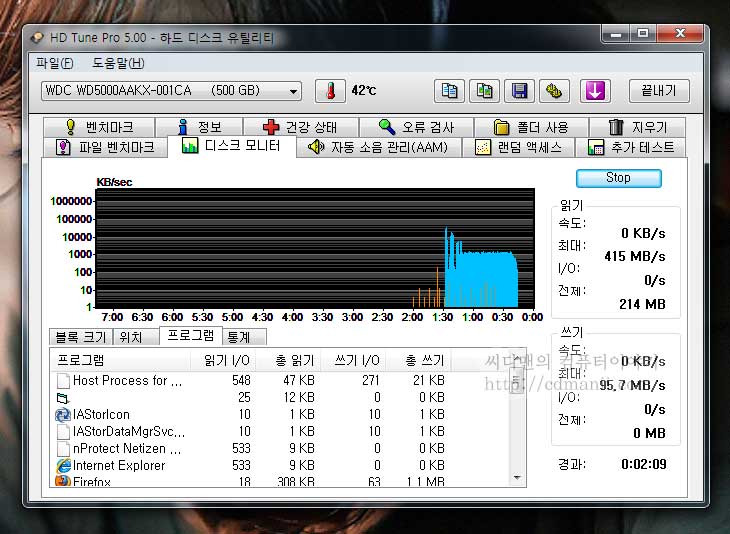The width and height of the screenshot is (730, 534).
Task: Switch to the 폴더 사용 tab
Action: 531,127
